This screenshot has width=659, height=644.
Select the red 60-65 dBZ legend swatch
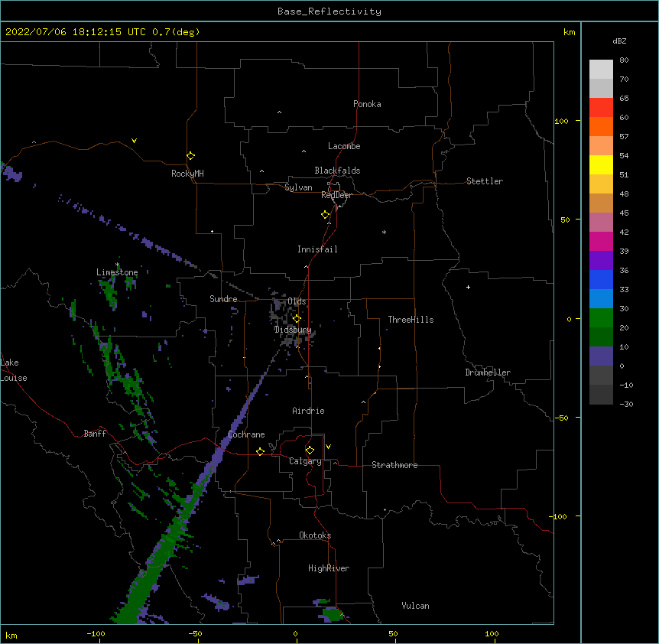pos(601,107)
